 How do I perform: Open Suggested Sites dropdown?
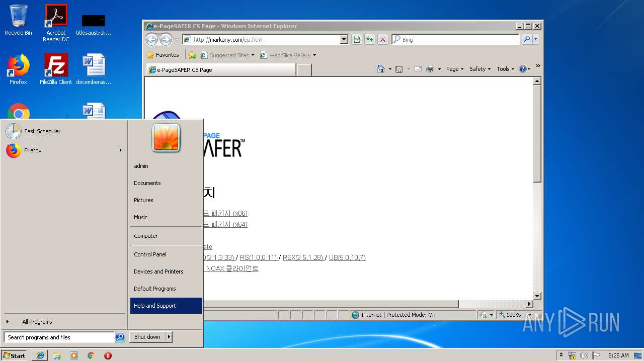253,55
